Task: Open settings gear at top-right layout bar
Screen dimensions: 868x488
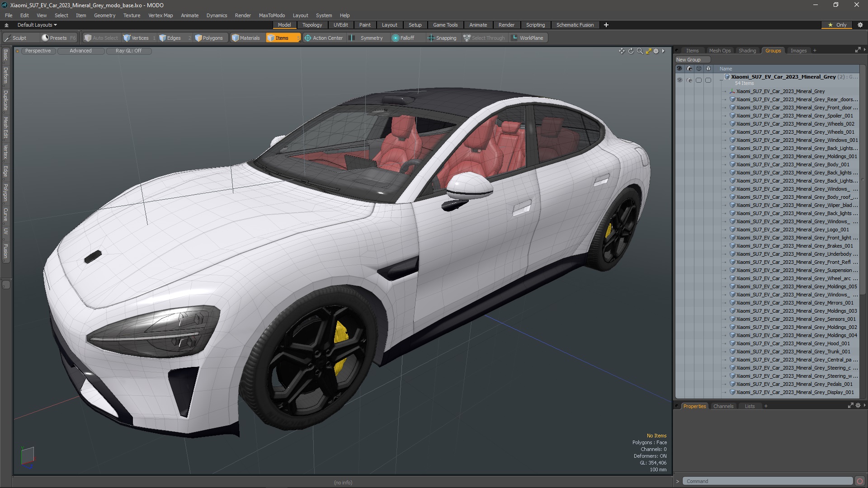Action: pyautogui.click(x=860, y=25)
